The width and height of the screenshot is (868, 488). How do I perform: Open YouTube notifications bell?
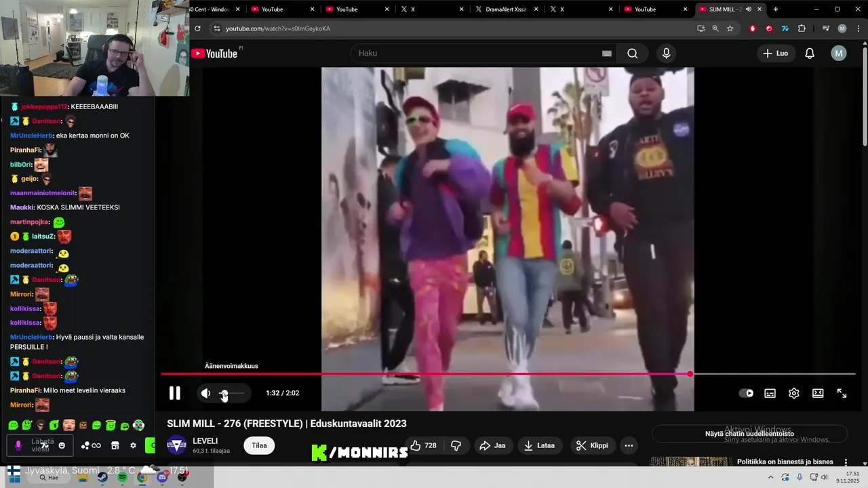click(810, 54)
